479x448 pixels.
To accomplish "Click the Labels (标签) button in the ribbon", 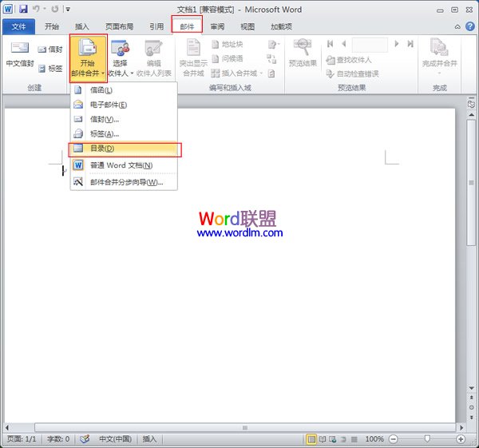I will pos(49,69).
